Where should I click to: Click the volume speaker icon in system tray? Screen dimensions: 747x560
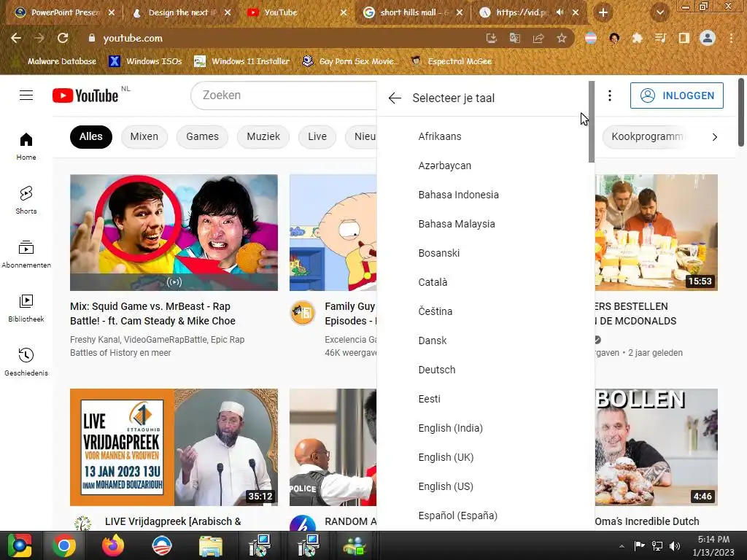coord(675,545)
